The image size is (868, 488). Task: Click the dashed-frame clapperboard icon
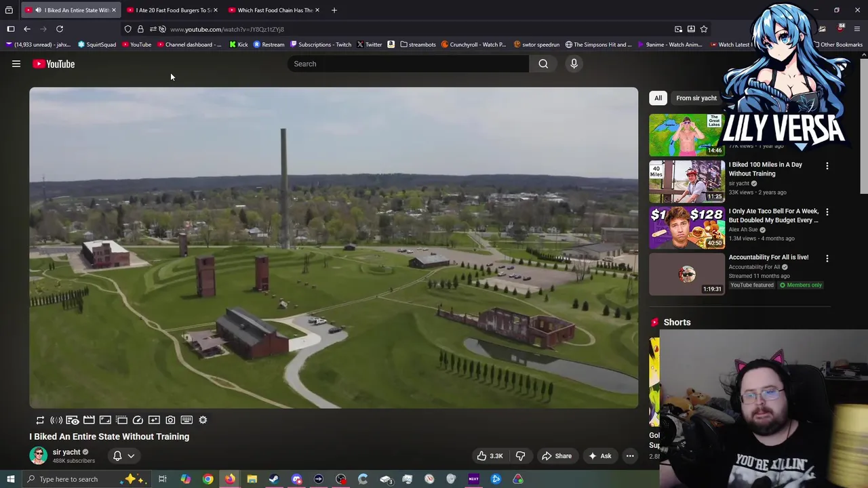[121, 420]
